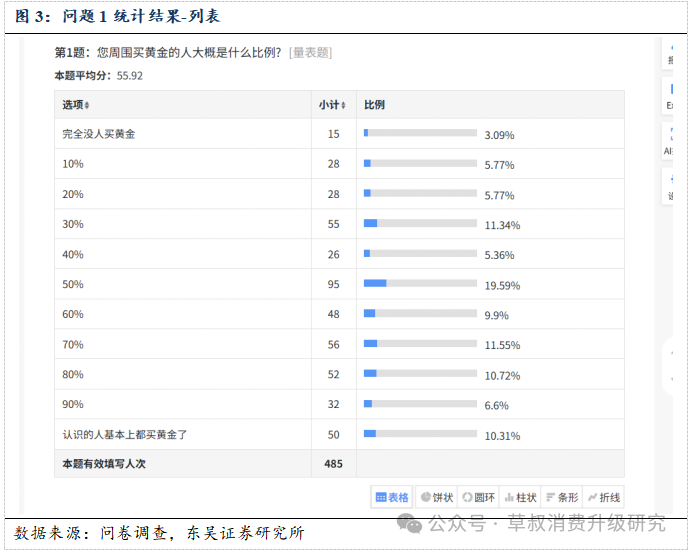This screenshot has height=551, width=688.
Task: Switch to 表格 table view
Action: (x=392, y=497)
